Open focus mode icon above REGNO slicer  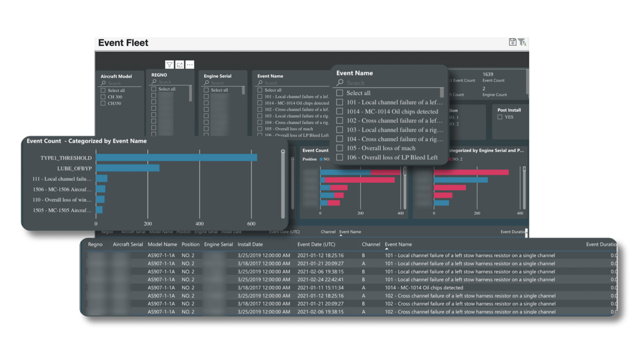point(180,65)
